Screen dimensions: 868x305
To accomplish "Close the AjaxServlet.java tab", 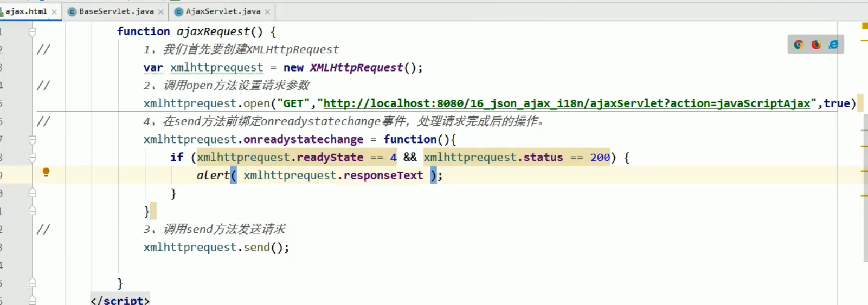I will [x=267, y=11].
